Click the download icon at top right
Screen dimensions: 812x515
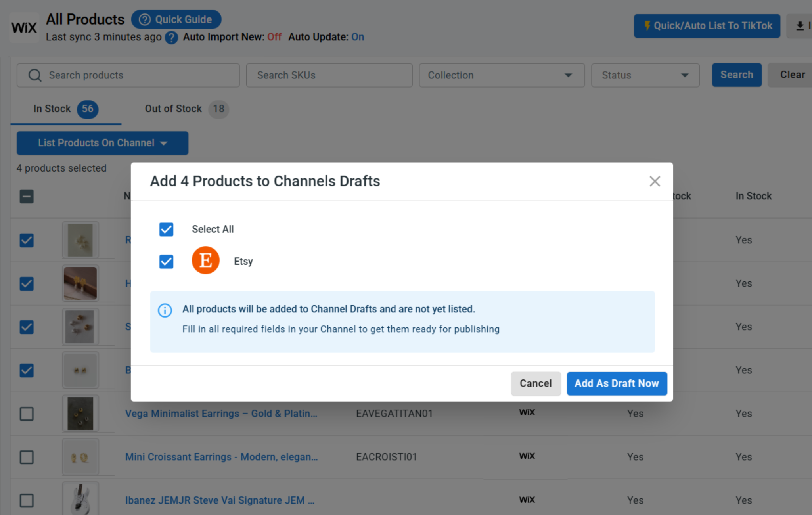coord(800,26)
